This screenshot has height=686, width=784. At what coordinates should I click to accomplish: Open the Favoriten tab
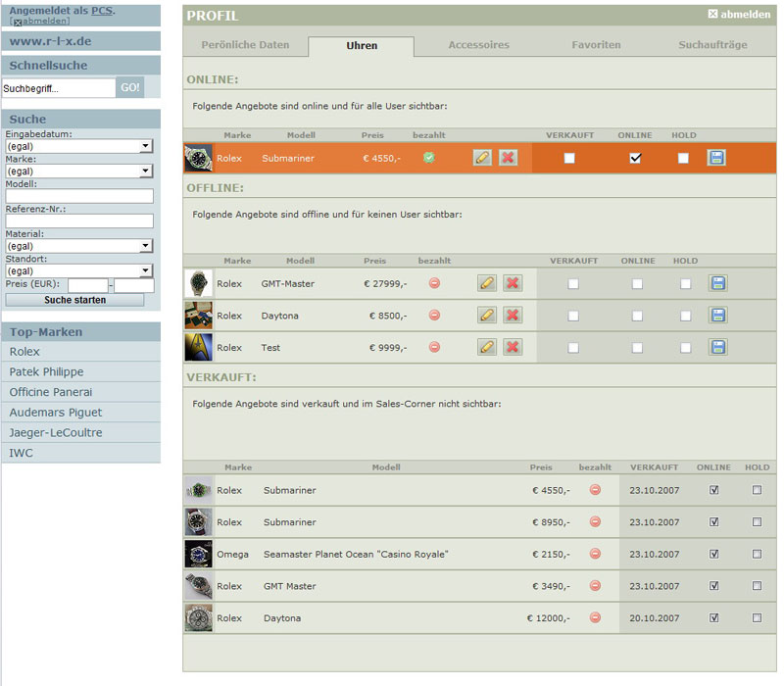pyautogui.click(x=596, y=45)
